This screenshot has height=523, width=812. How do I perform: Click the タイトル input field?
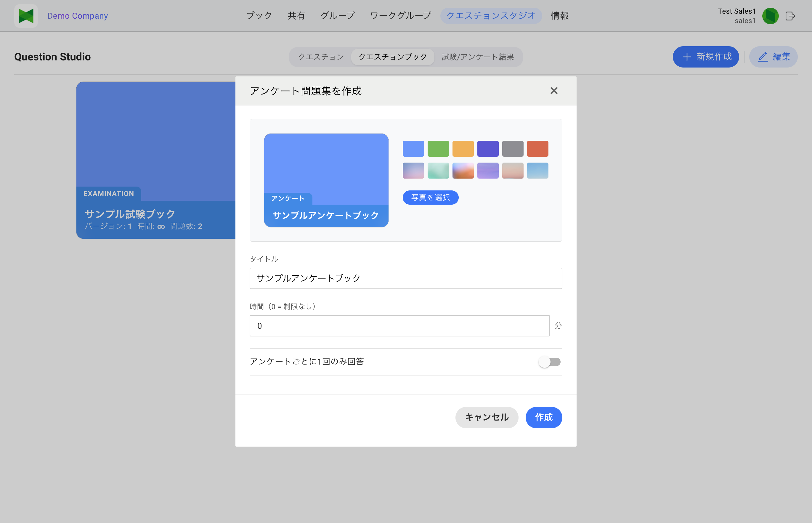pos(406,278)
